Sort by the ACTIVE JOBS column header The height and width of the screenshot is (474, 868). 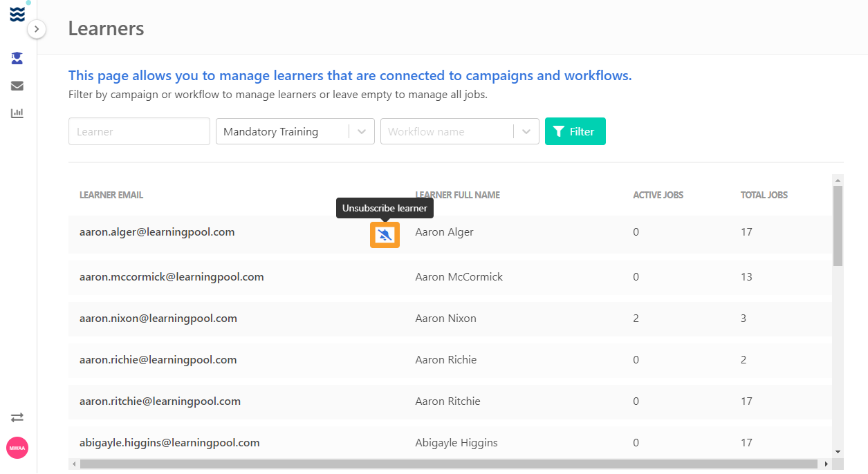(658, 195)
